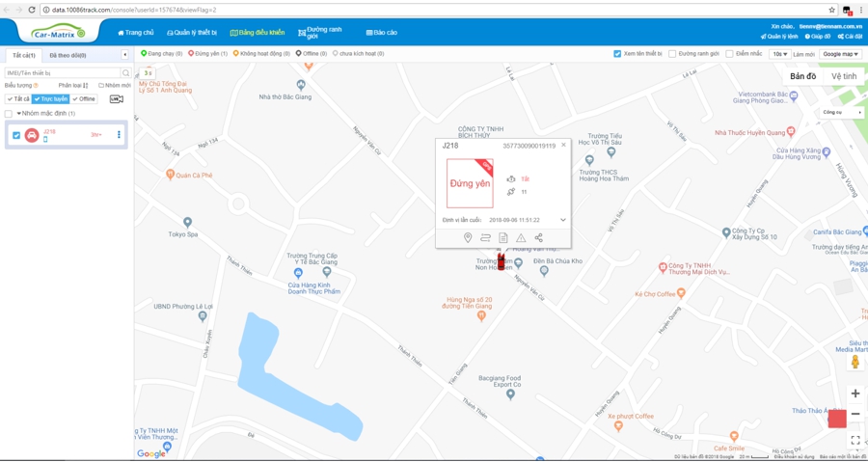Image resolution: width=868 pixels, height=462 pixels.
Task: Click the IMEI/Tên thiết bị search field
Action: point(63,73)
